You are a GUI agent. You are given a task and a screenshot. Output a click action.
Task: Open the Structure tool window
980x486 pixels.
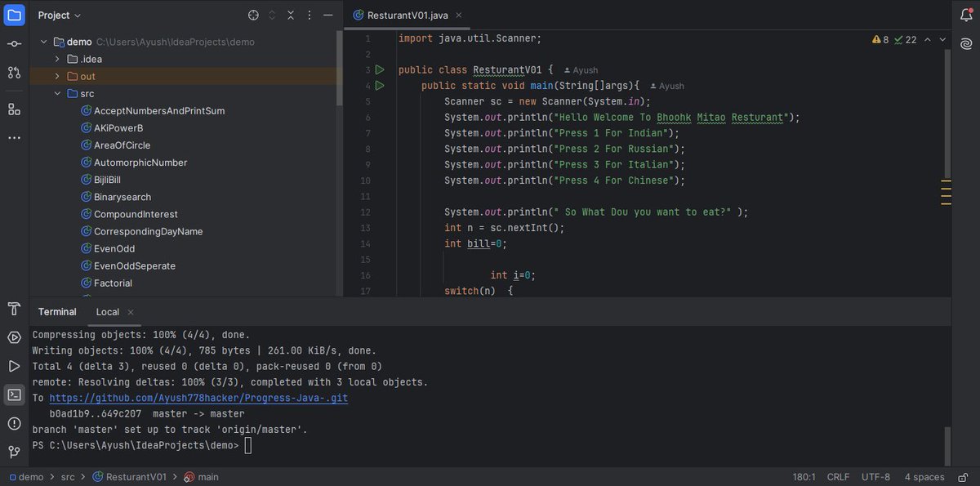coord(14,109)
